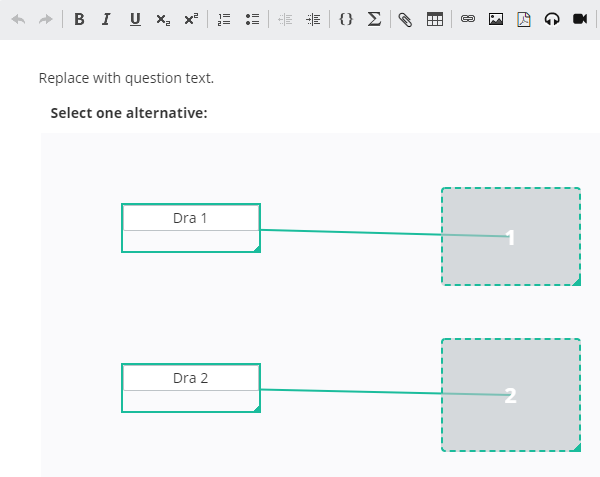Click the Dra 1 text label field
This screenshot has width=600, height=477.
[x=191, y=218]
